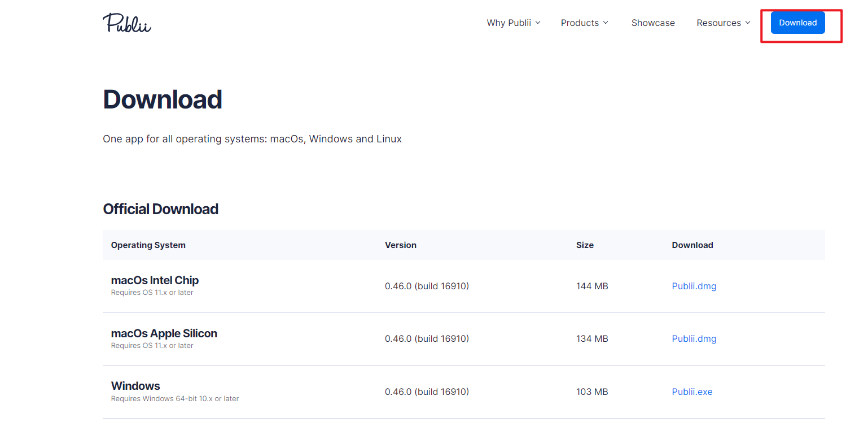Image resolution: width=868 pixels, height=426 pixels.
Task: Click the 103 MB size value
Action: [592, 392]
